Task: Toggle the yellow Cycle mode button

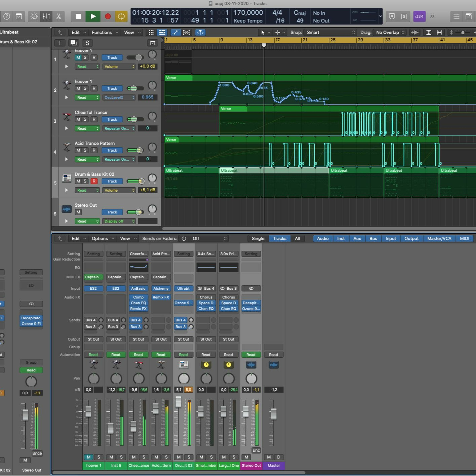Action: pos(121,17)
